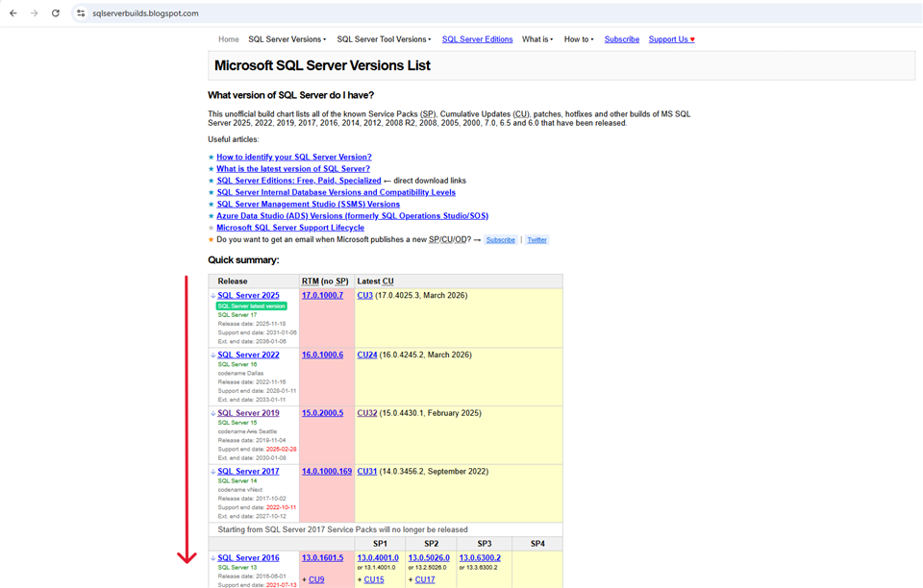Screen dimensions: 923x588
Task: Open the What is dropdown menu
Action: click(536, 39)
